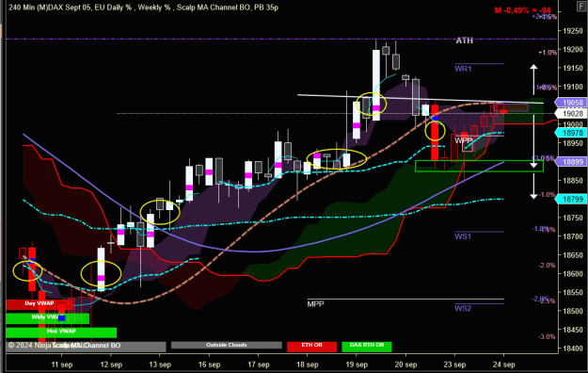
Task: Click the '-3.0%' percent level label
Action: [x=547, y=336]
